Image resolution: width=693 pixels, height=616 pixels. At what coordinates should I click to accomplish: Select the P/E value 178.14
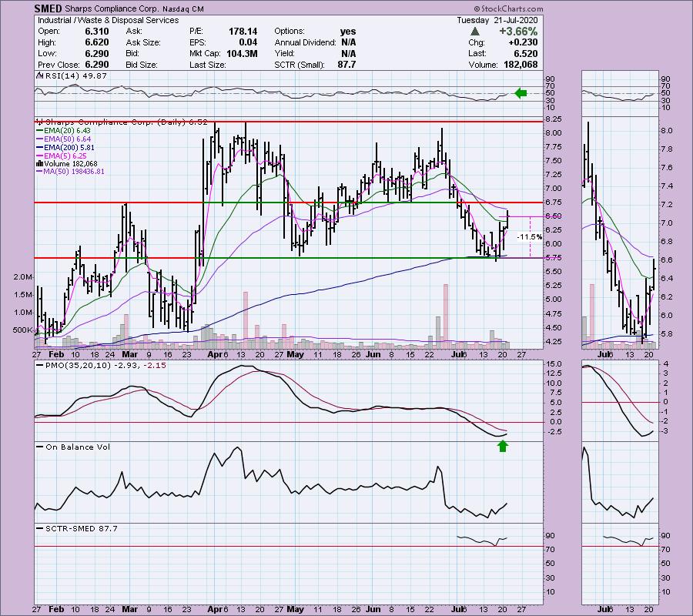pos(243,32)
